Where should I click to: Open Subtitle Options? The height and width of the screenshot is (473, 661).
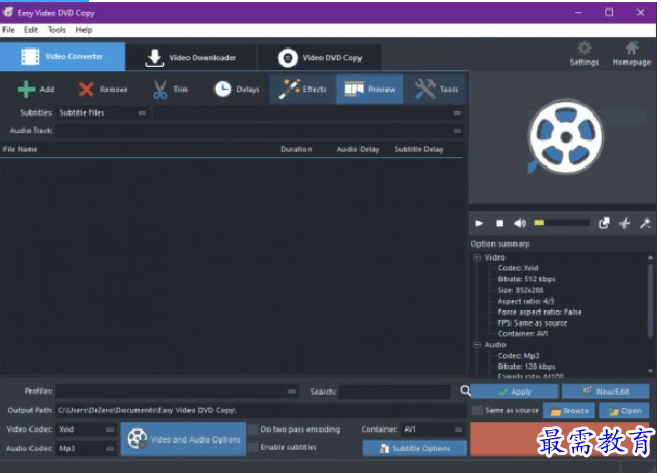point(414,448)
